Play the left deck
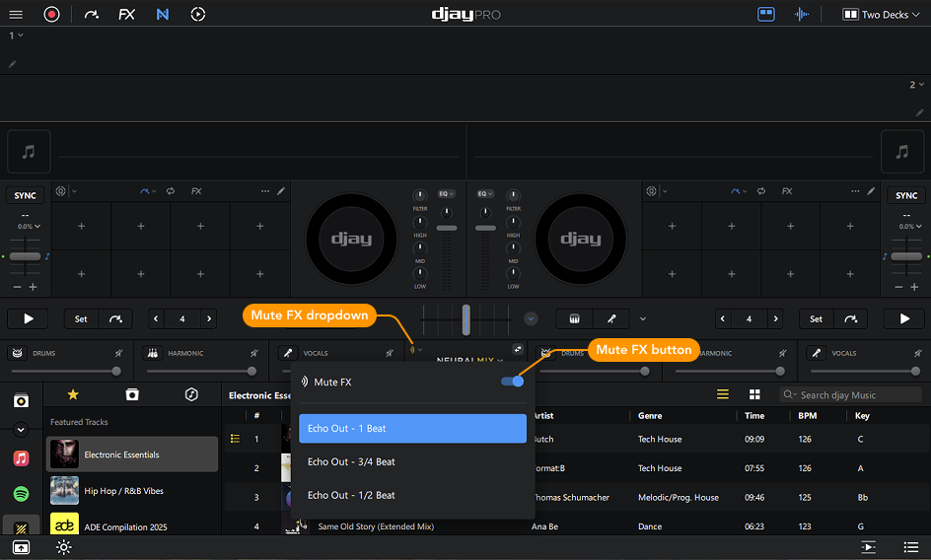 tap(28, 318)
